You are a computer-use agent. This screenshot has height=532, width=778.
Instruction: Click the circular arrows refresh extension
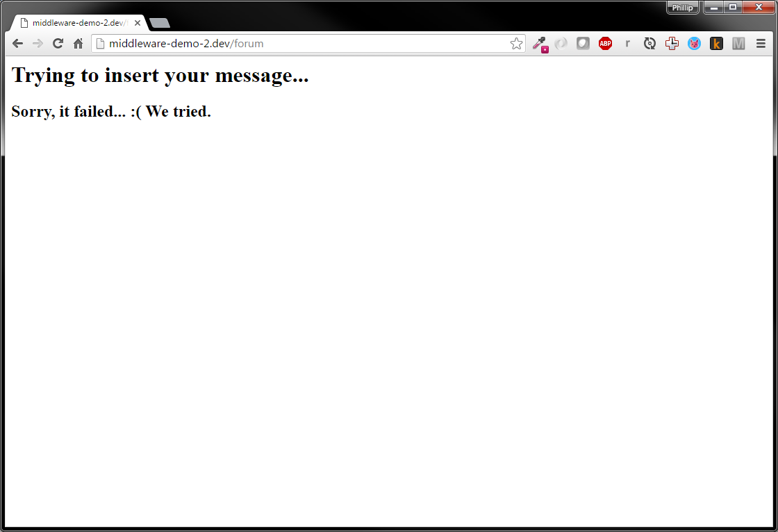[x=649, y=44]
